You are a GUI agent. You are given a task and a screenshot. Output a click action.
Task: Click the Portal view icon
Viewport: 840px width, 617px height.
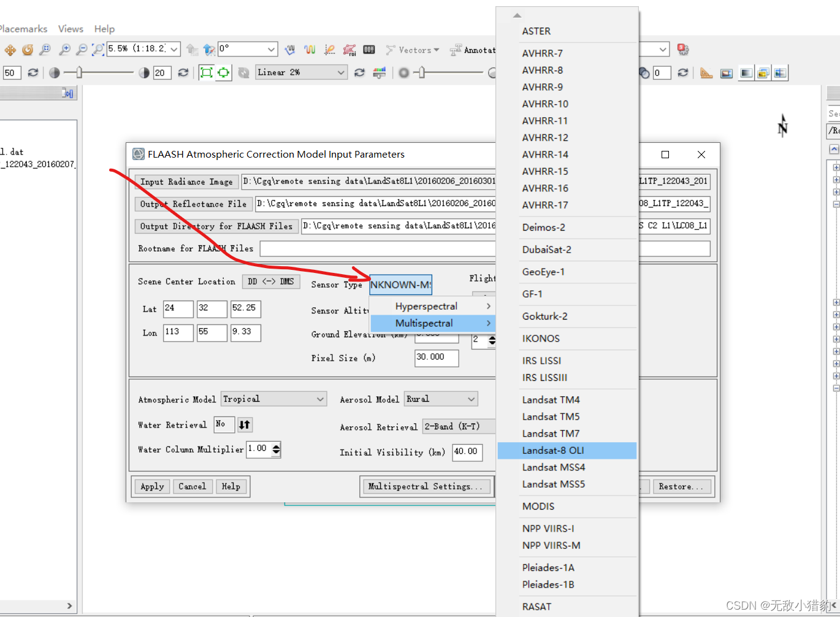click(x=727, y=73)
